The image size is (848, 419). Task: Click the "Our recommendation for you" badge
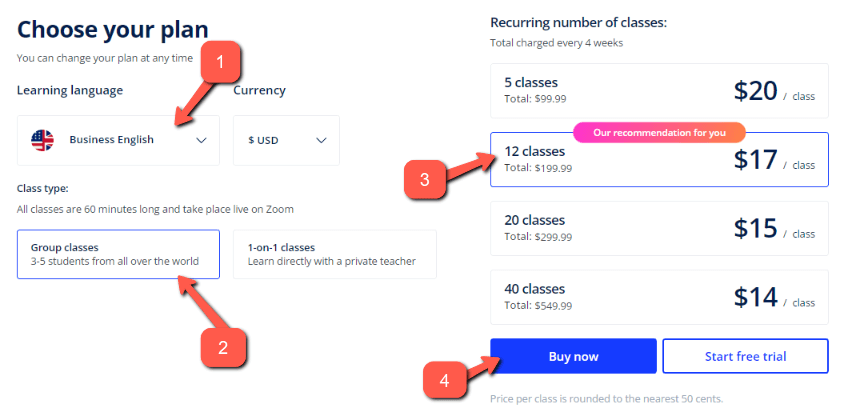click(659, 132)
